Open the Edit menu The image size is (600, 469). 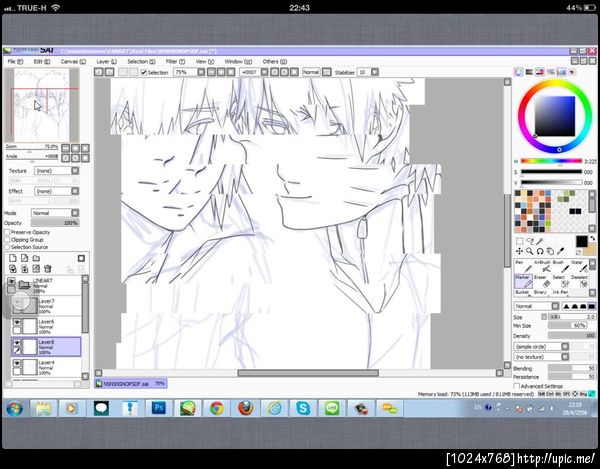click(42, 62)
